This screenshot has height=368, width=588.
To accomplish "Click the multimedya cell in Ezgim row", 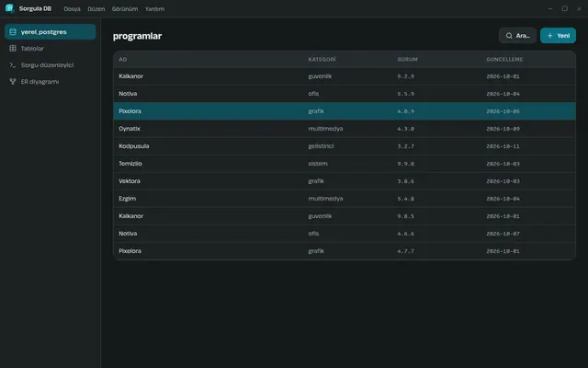I will pyautogui.click(x=325, y=199).
